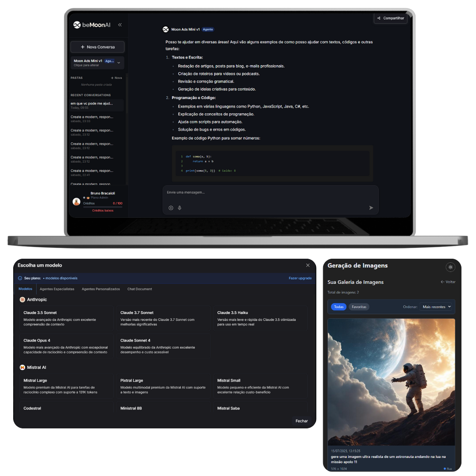Click the plus attachment icon in message box
This screenshot has height=476, width=476.
pos(171,208)
